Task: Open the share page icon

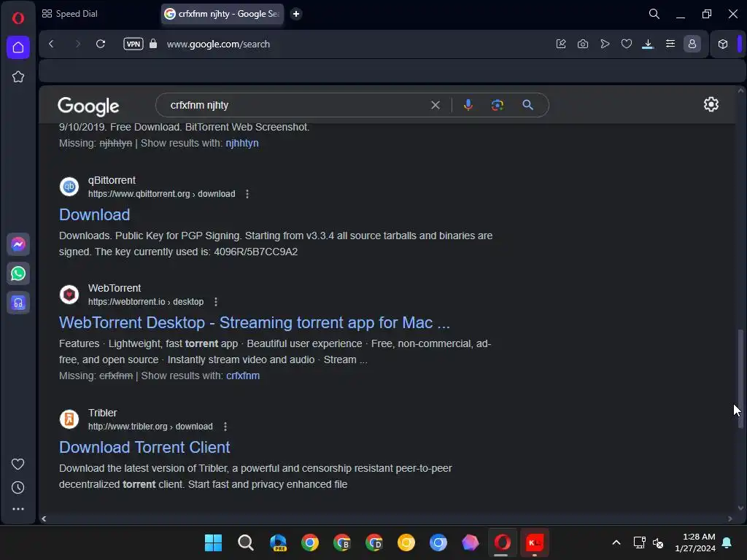Action: [561, 44]
